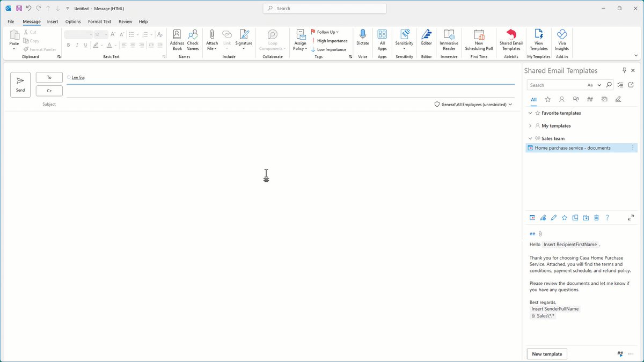
Task: Click the copy template icon in preview toolbar
Action: 575,218
